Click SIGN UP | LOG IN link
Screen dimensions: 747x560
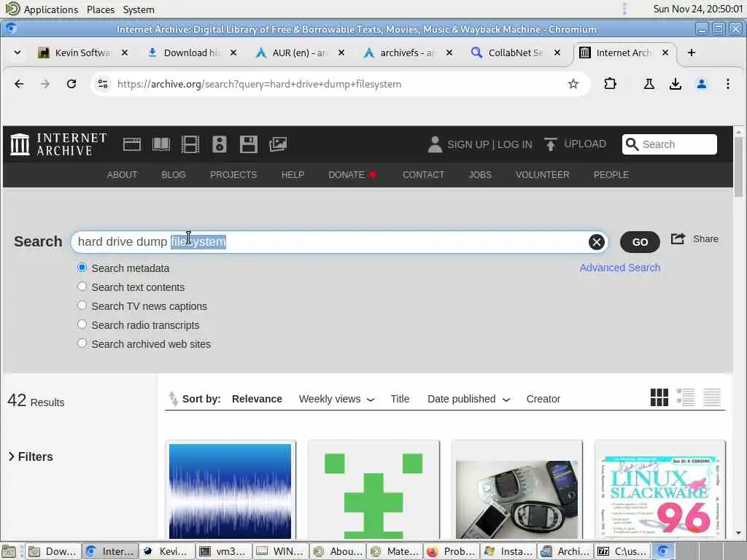pyautogui.click(x=489, y=144)
